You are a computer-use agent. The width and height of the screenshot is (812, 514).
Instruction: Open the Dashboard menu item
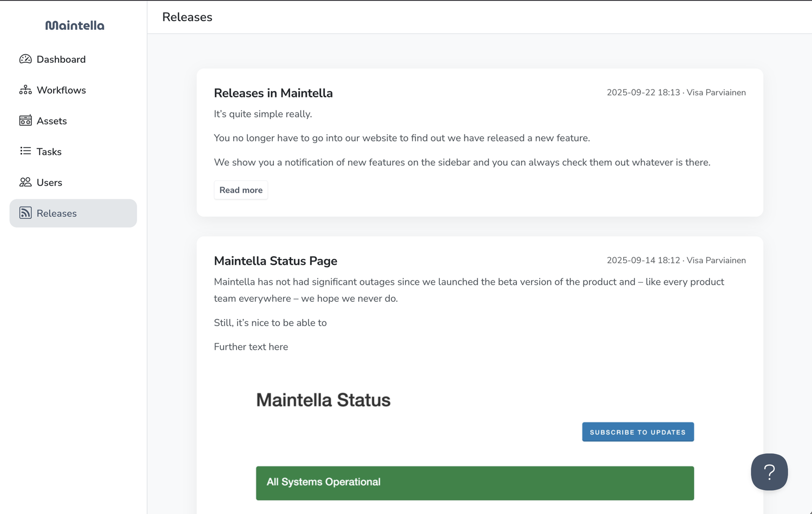point(73,59)
